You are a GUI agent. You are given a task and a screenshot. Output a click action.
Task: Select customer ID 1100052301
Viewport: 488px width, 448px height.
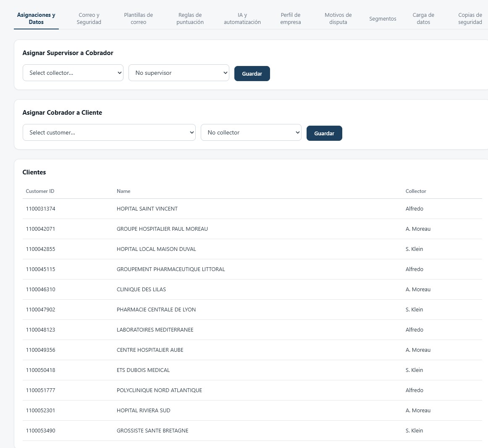point(40,410)
